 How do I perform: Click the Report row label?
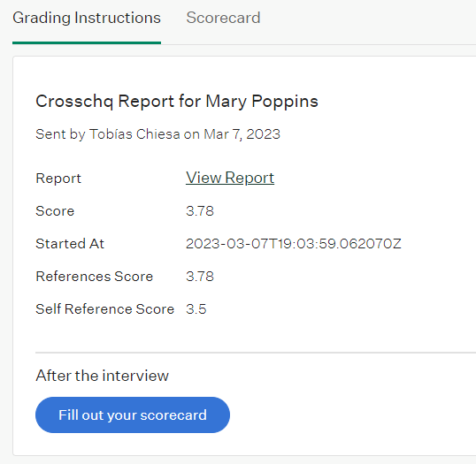(x=58, y=179)
